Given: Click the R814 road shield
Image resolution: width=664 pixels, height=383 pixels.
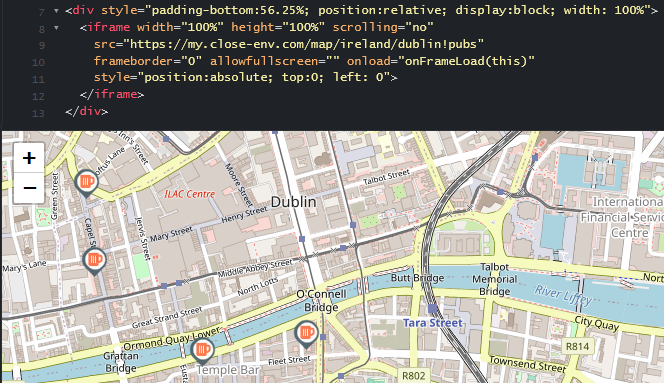Looking at the screenshot, I should (x=578, y=347).
